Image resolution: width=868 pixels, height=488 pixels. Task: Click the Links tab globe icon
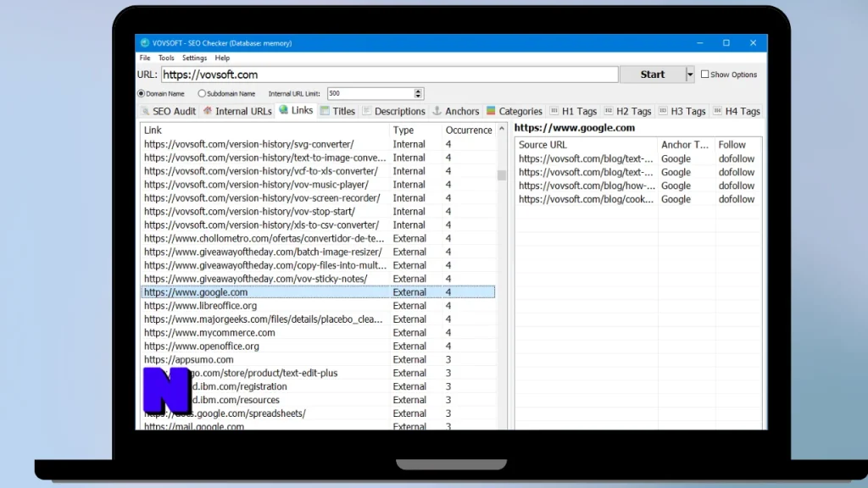(x=283, y=110)
